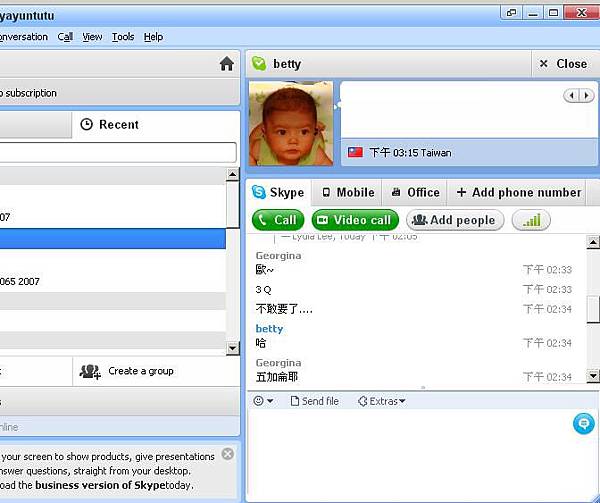
Task: Select the Skype calling tab
Action: pyautogui.click(x=278, y=192)
